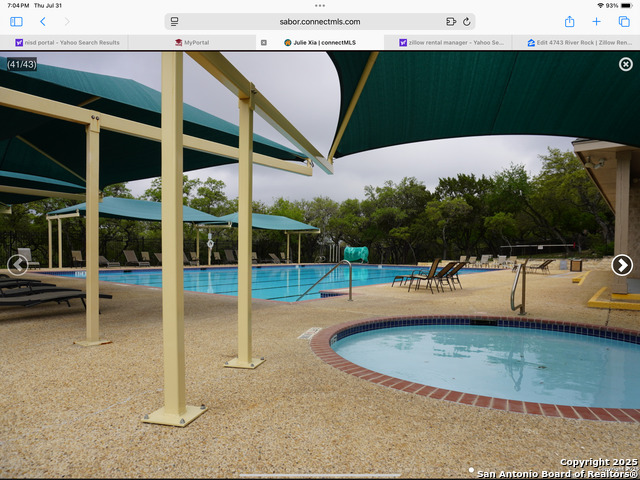The width and height of the screenshot is (640, 480).
Task: Open the page settings menu in address bar
Action: click(174, 21)
